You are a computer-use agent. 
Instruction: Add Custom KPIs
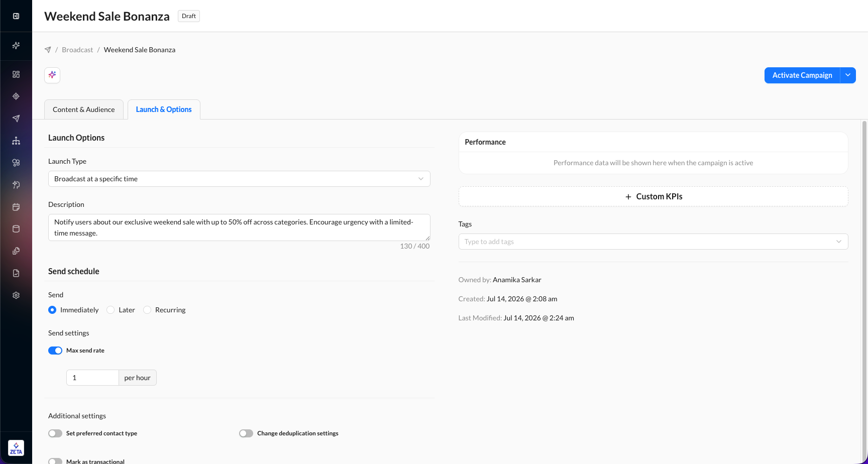tap(653, 196)
